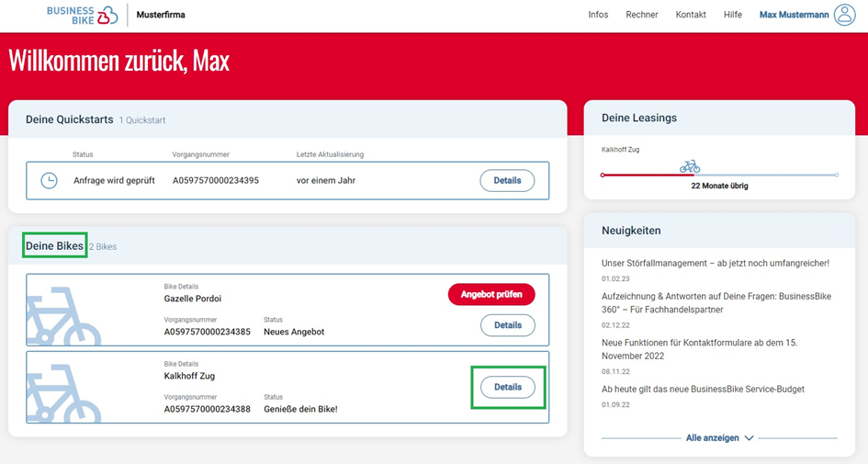Click the Neuigkeiten heading

point(631,231)
